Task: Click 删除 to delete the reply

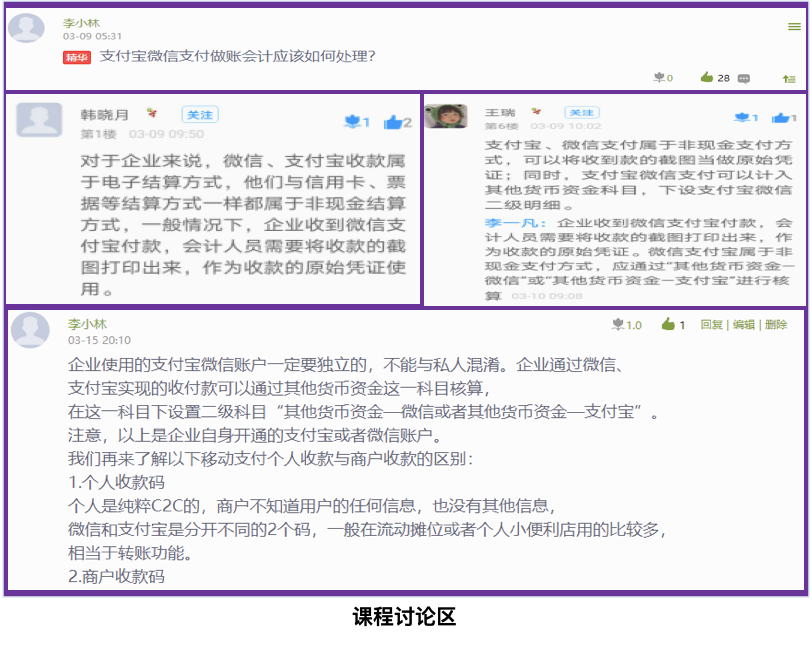Action: (x=776, y=325)
